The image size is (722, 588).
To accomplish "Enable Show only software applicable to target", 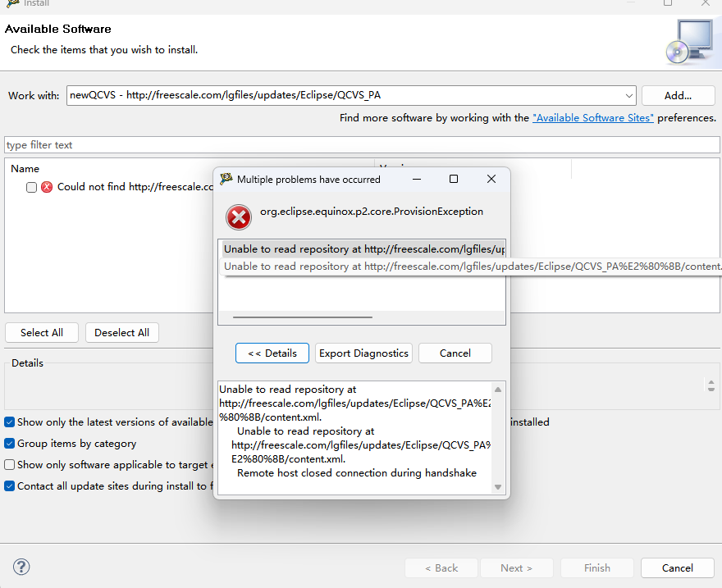I will tap(9, 465).
